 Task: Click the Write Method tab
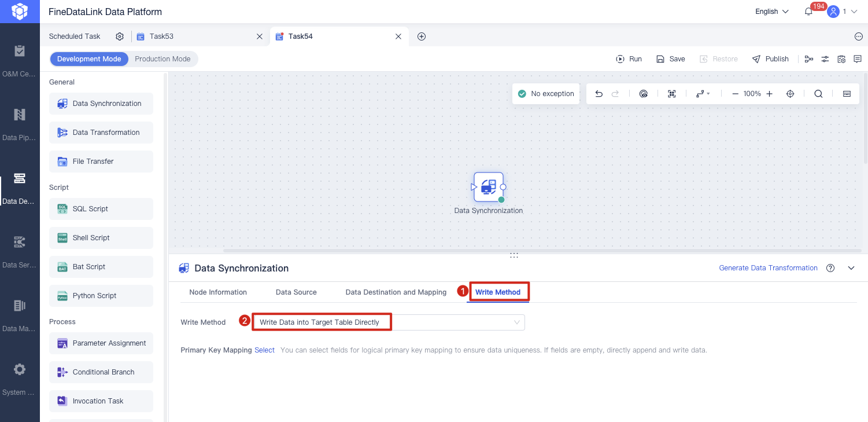coord(498,292)
